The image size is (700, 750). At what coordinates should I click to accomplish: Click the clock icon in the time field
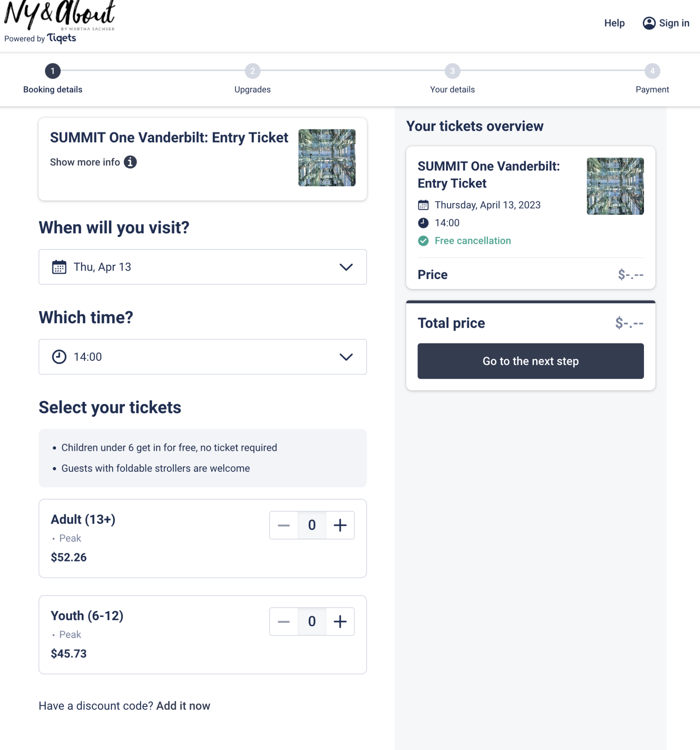[59, 357]
